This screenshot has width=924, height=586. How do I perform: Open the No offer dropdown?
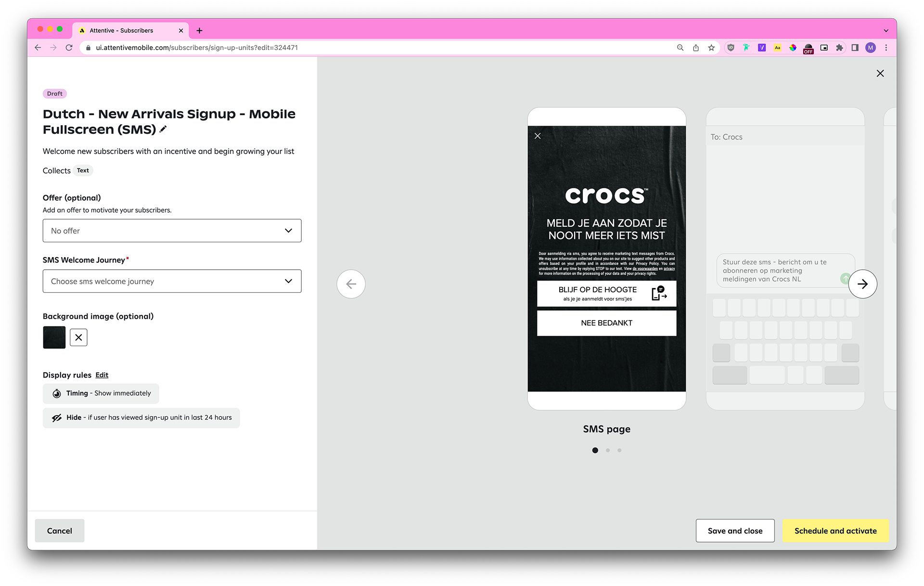[172, 231]
